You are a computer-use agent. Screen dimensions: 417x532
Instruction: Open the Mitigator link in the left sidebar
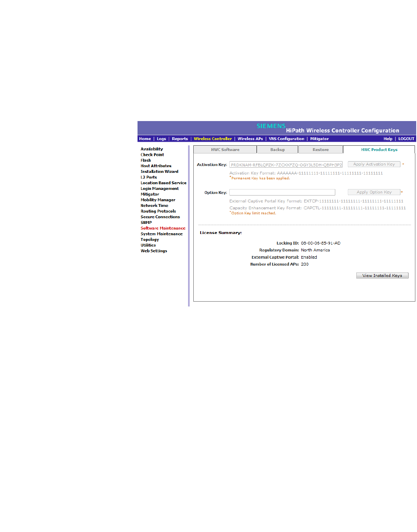[150, 194]
